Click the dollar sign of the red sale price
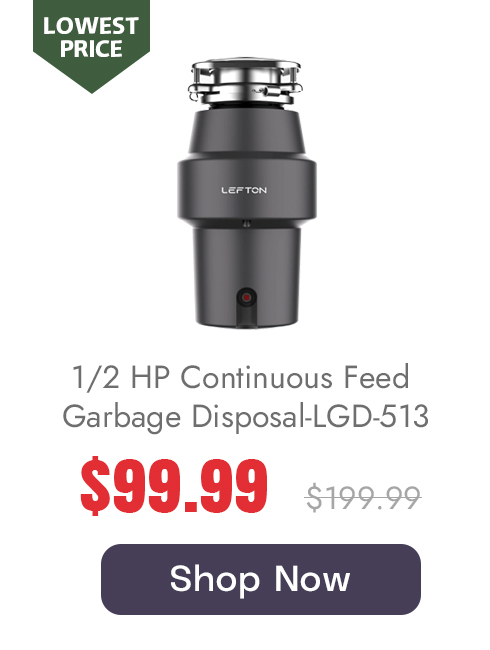 (x=96, y=486)
